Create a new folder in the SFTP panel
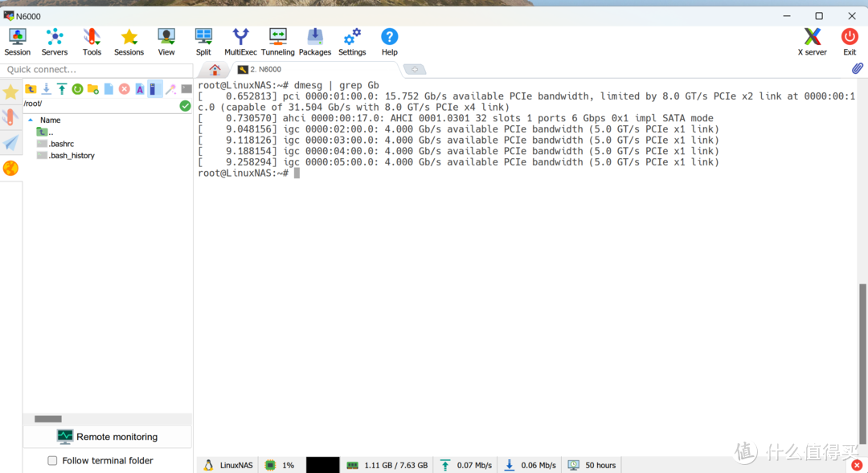The height and width of the screenshot is (473, 868). [92, 89]
